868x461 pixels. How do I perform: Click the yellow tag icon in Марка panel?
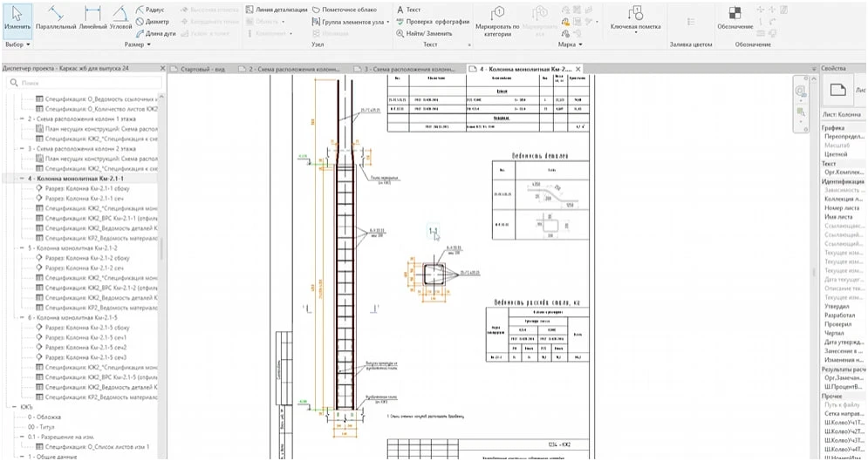click(x=566, y=22)
